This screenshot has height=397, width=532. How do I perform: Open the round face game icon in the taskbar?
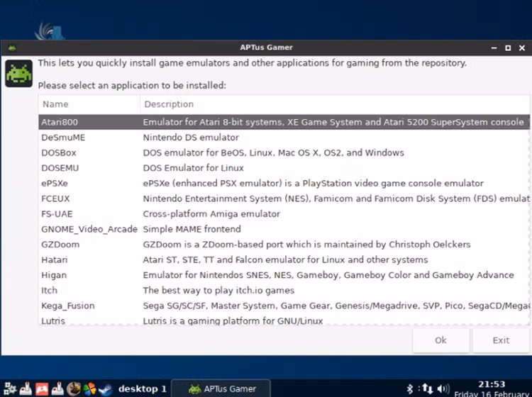tap(74, 389)
